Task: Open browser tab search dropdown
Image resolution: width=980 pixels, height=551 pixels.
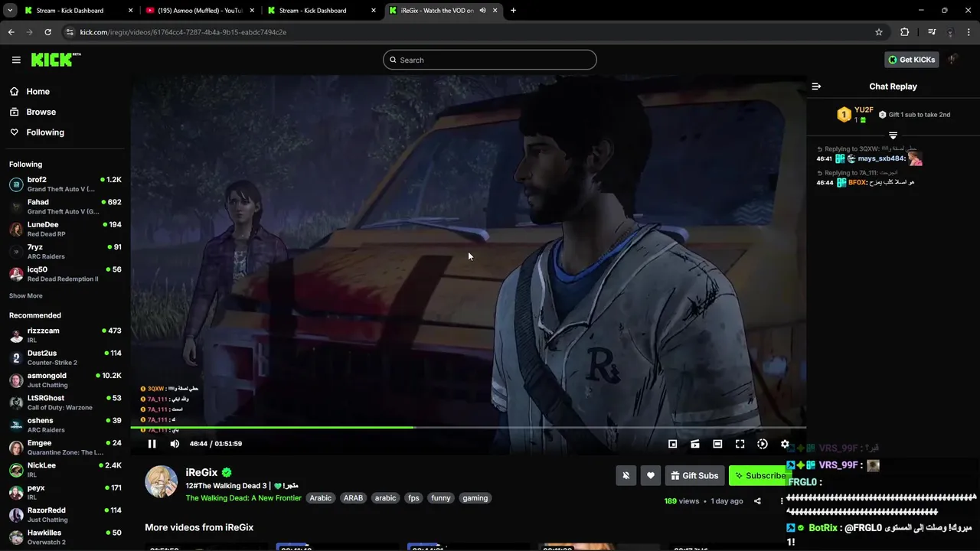Action: pos(10,11)
